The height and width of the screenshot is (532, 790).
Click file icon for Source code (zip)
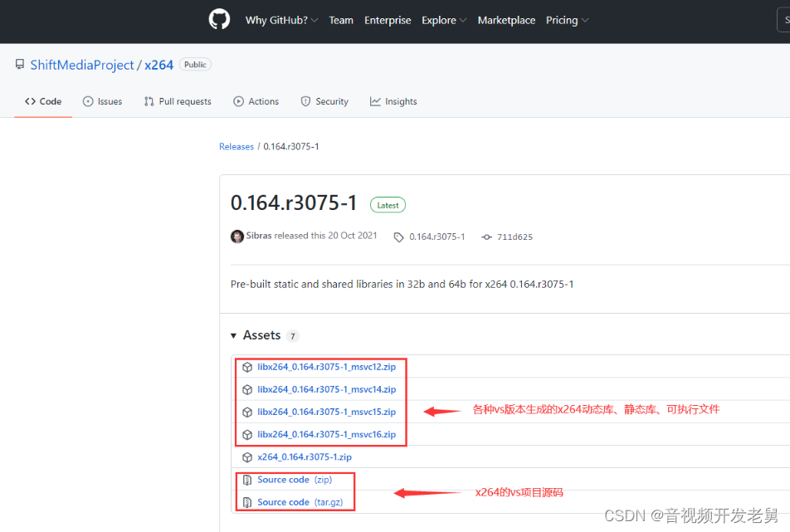click(247, 480)
